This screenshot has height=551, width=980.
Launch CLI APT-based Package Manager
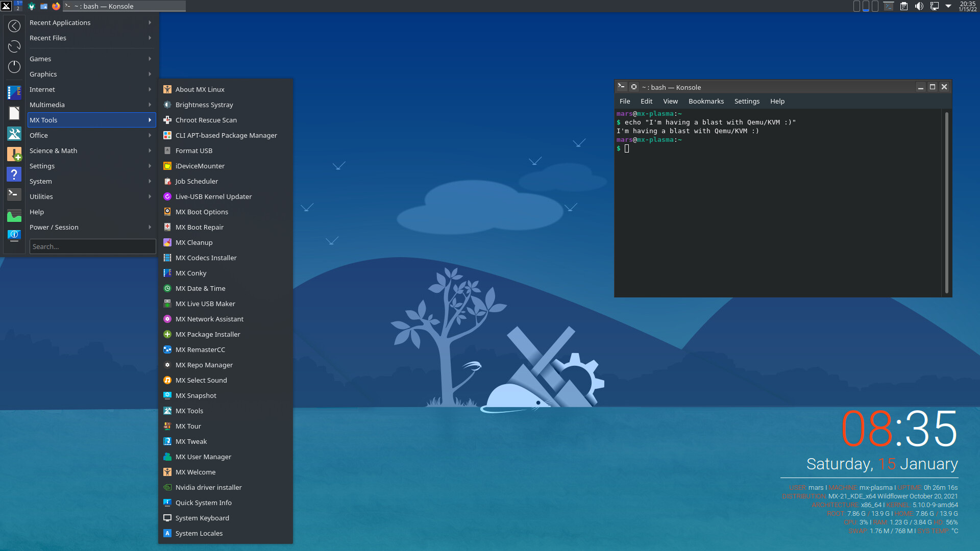point(225,135)
